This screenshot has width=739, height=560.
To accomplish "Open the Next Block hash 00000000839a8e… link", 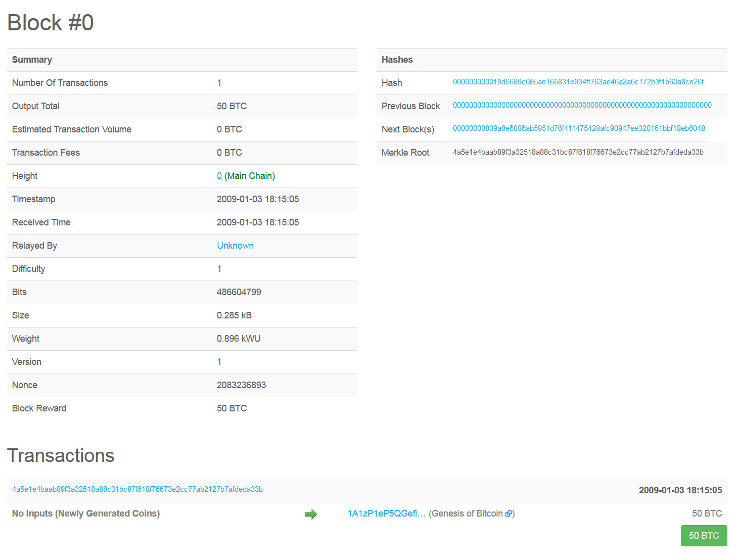I will click(579, 128).
